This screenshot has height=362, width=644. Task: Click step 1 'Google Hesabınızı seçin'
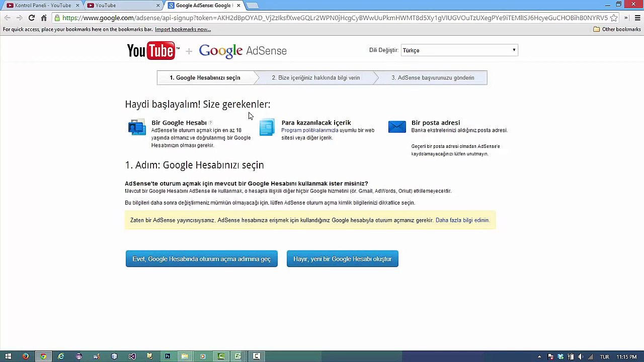click(205, 78)
